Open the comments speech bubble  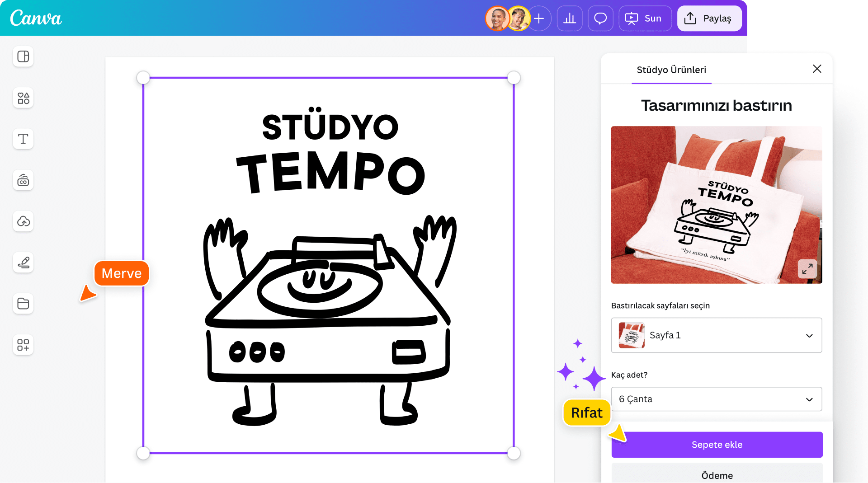click(600, 19)
